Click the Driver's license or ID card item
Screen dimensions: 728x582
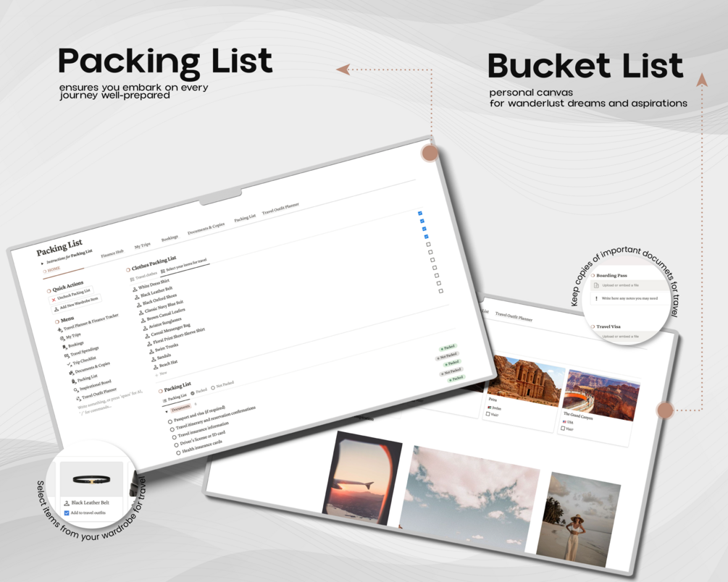(202, 438)
